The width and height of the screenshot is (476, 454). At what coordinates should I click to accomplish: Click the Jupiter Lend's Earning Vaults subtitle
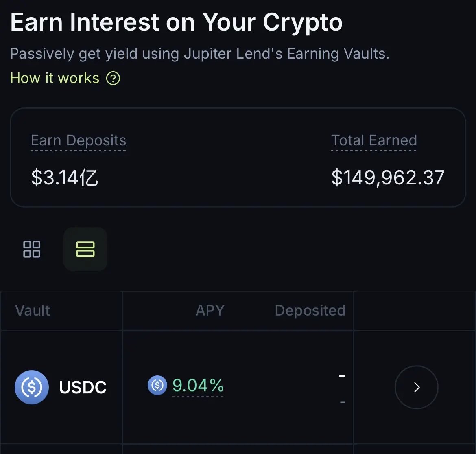[x=286, y=54]
